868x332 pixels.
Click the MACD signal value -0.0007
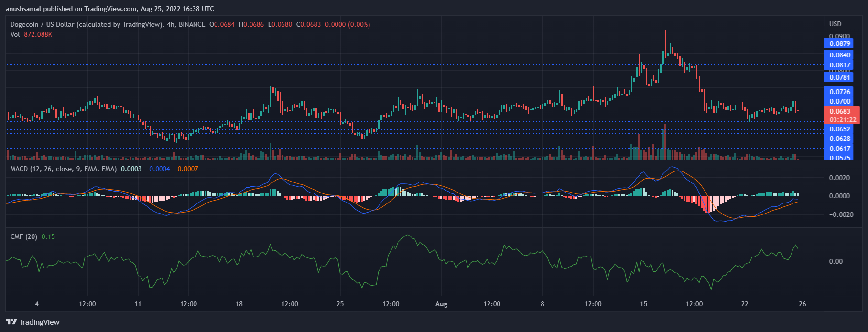click(x=186, y=169)
